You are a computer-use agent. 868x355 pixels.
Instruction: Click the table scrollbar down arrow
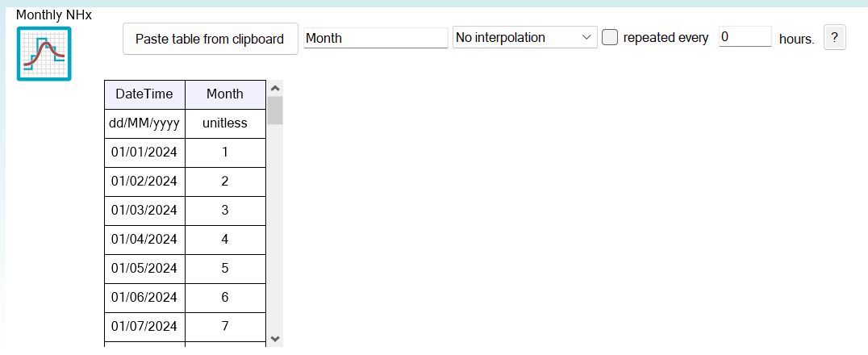(x=275, y=339)
